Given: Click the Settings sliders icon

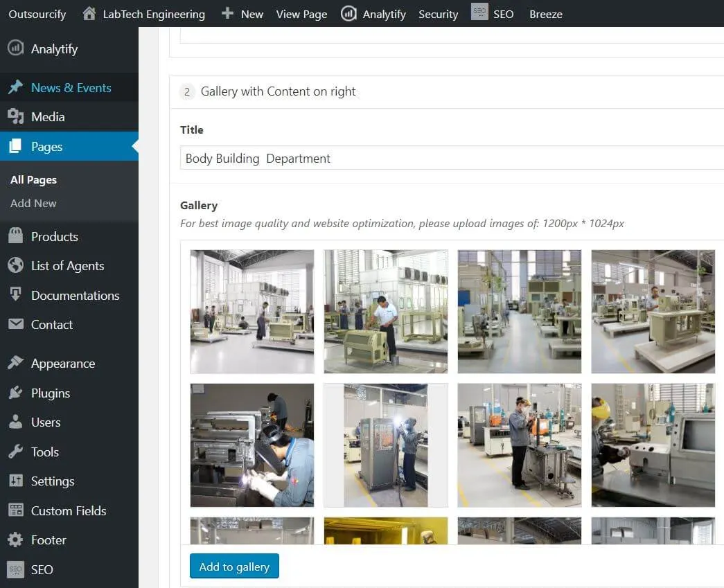Looking at the screenshot, I should coord(15,481).
